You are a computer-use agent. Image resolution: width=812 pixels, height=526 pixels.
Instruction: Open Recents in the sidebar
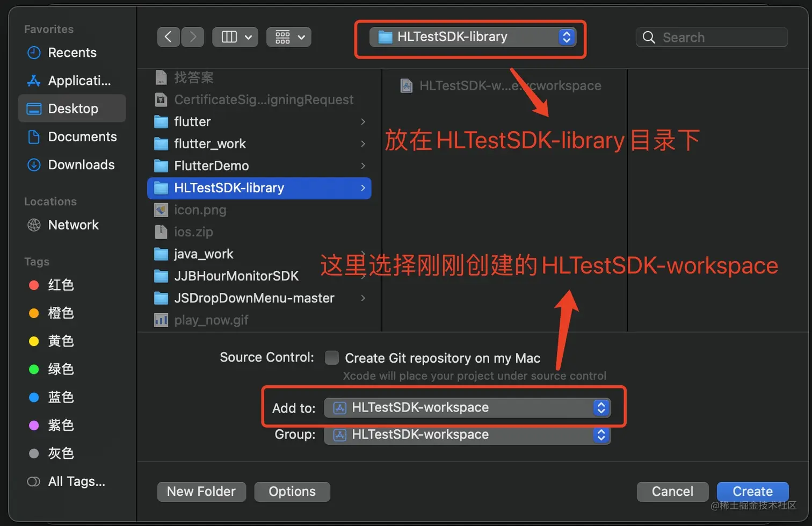pyautogui.click(x=72, y=53)
